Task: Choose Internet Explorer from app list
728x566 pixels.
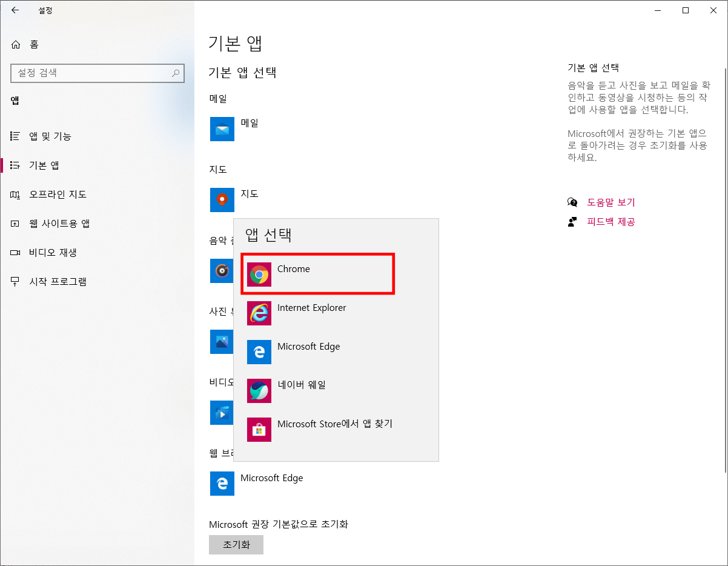Action: tap(336, 313)
